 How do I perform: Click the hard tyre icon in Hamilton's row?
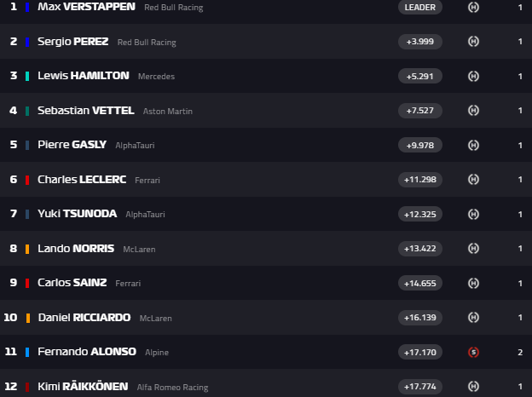point(473,76)
